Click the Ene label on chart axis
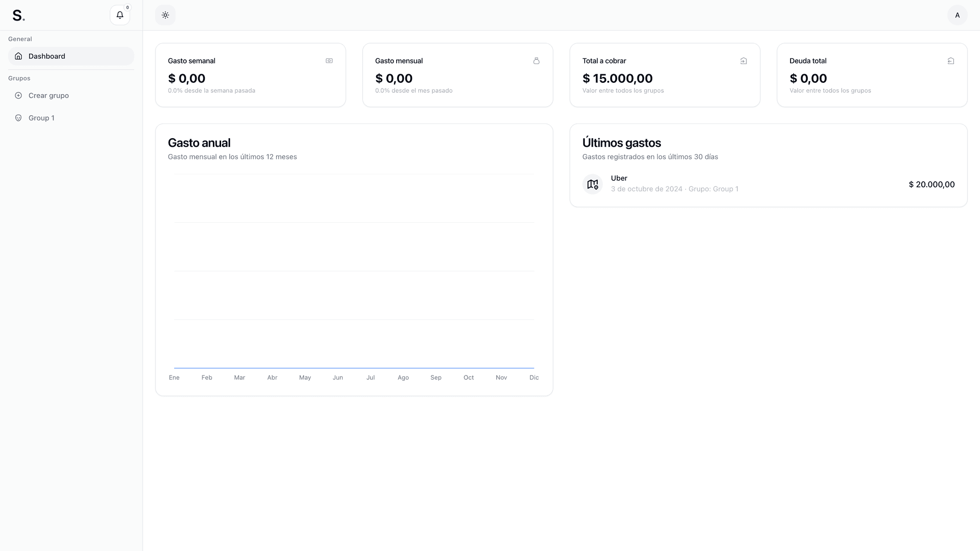Viewport: 980px width, 551px height. coord(174,377)
